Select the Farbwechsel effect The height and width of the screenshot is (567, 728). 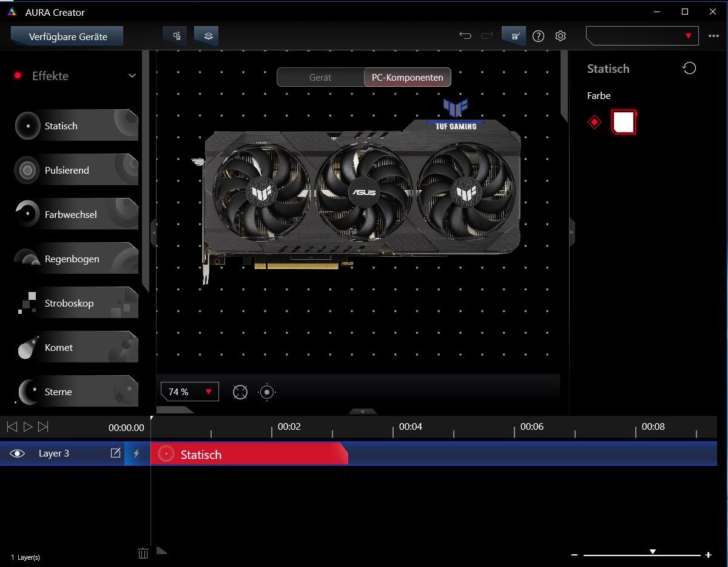pos(76,214)
